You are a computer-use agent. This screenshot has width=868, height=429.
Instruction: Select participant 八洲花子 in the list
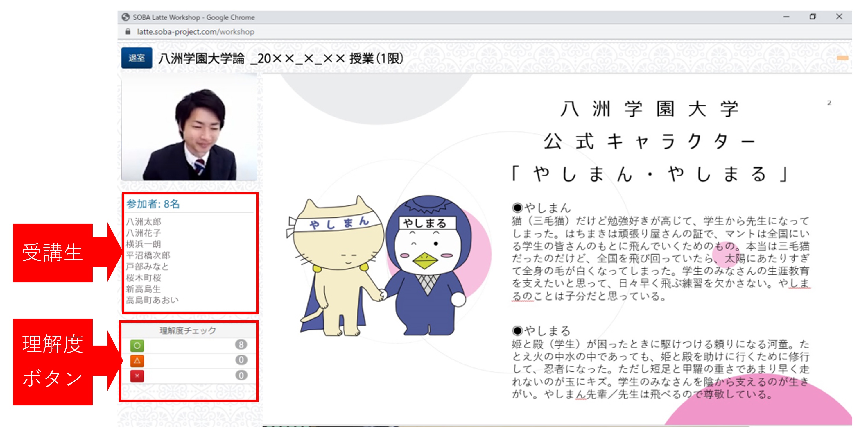coord(144,233)
